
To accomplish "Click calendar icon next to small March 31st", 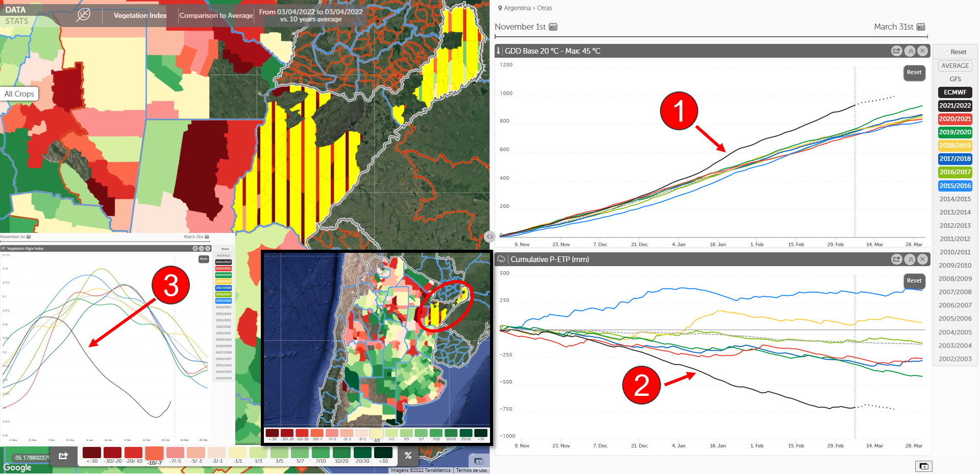I will (x=207, y=236).
